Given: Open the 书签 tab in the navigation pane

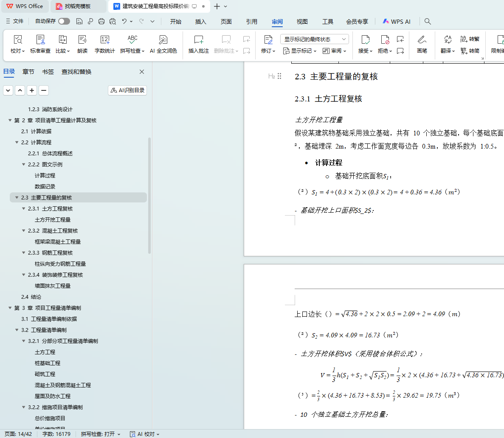Looking at the screenshot, I should tap(48, 72).
